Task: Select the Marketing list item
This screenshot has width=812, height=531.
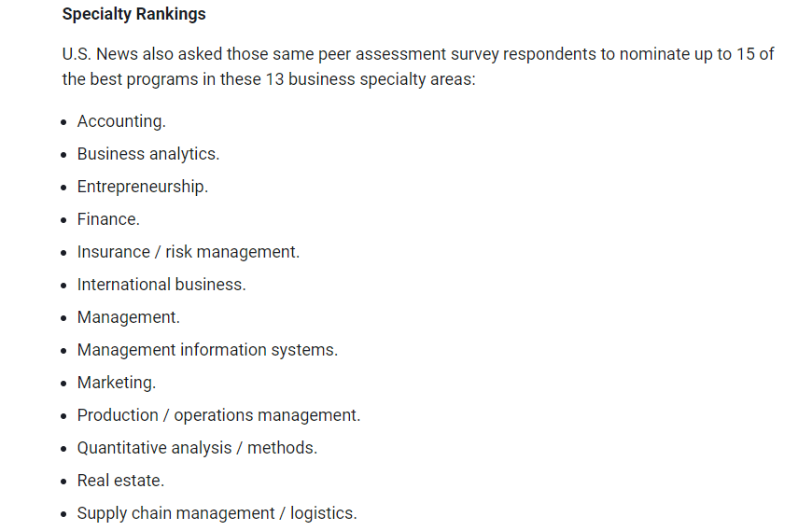Action: [116, 383]
